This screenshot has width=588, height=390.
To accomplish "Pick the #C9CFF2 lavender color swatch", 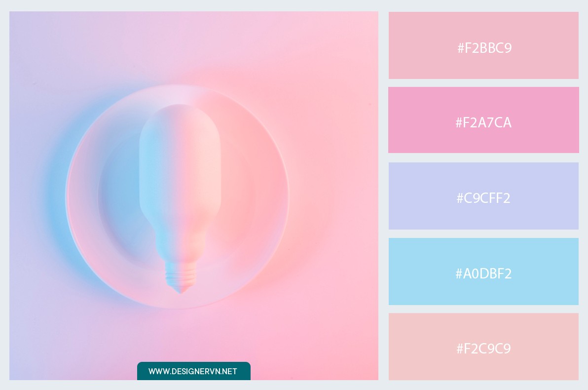I will (x=483, y=196).
